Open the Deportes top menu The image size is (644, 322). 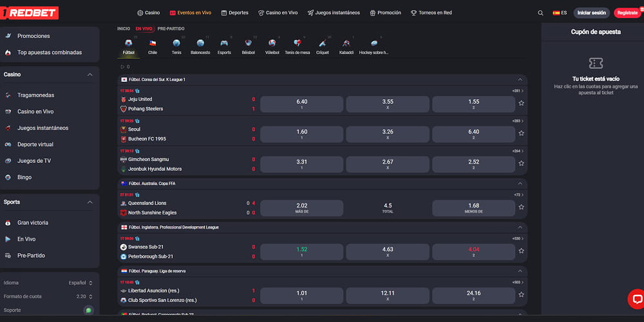pyautogui.click(x=234, y=13)
